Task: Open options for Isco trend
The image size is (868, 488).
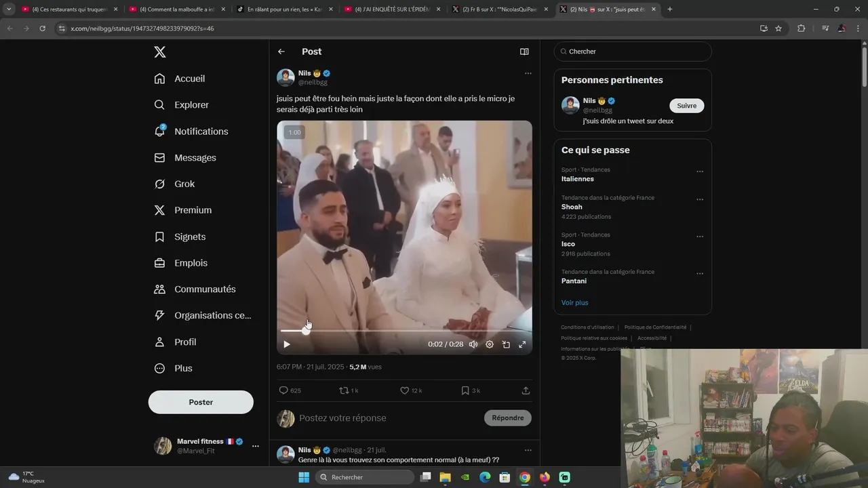Action: coord(700,237)
